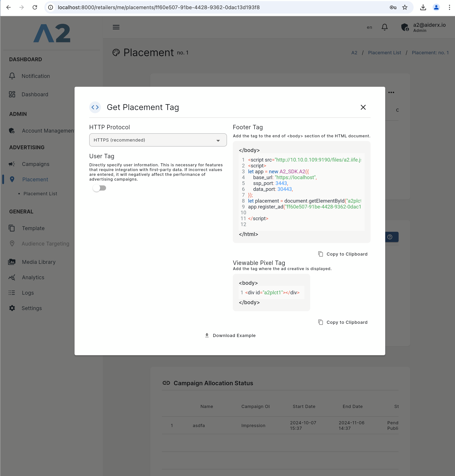The image size is (455, 476).
Task: Open the a2@aiderx.io account menu
Action: point(429,28)
